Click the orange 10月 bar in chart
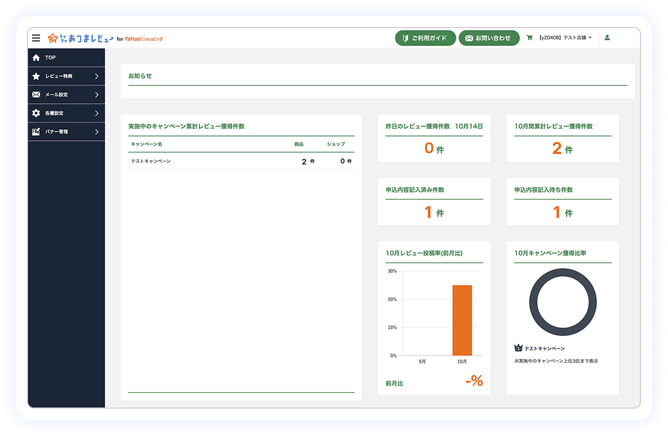Image resolution: width=668 pixels, height=436 pixels. [x=461, y=319]
